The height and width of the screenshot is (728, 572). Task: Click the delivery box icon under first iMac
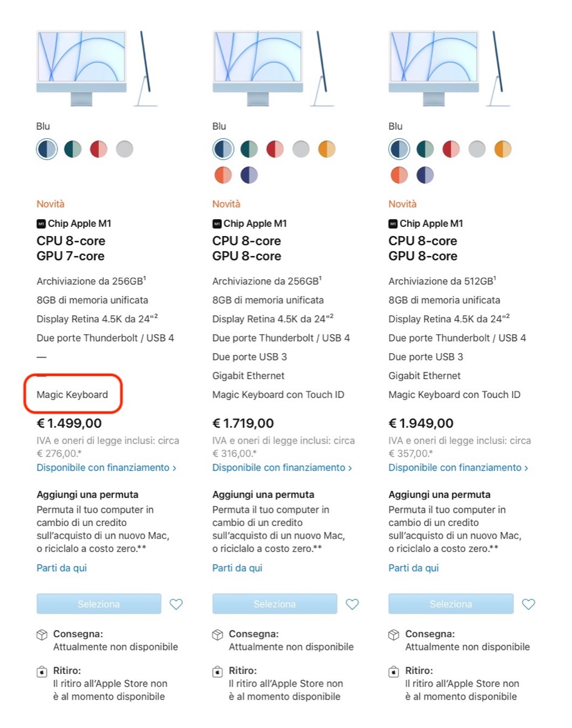tap(42, 635)
